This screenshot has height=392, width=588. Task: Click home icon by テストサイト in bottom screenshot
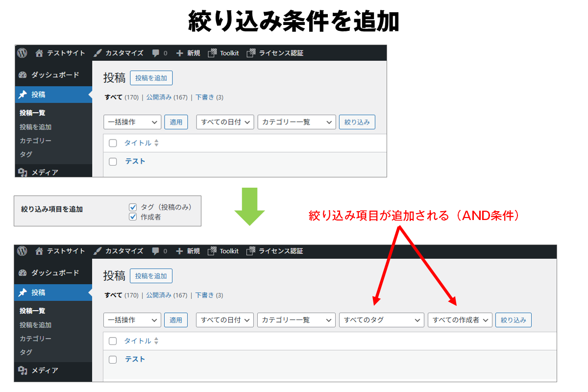pos(39,251)
